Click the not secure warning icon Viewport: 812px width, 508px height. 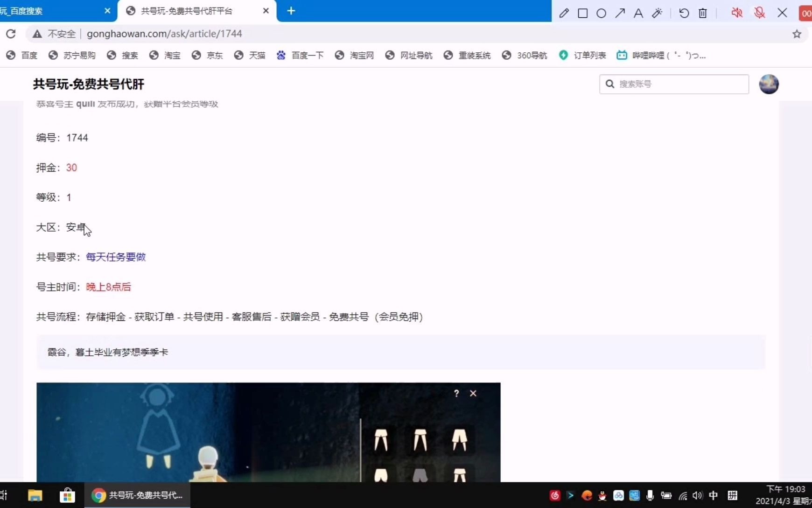37,34
